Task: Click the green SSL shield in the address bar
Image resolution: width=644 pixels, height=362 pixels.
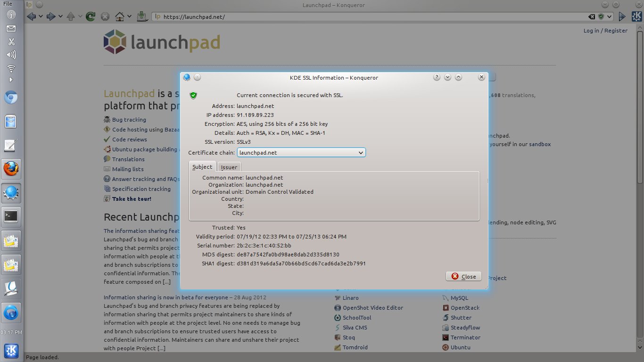Action: [601, 16]
